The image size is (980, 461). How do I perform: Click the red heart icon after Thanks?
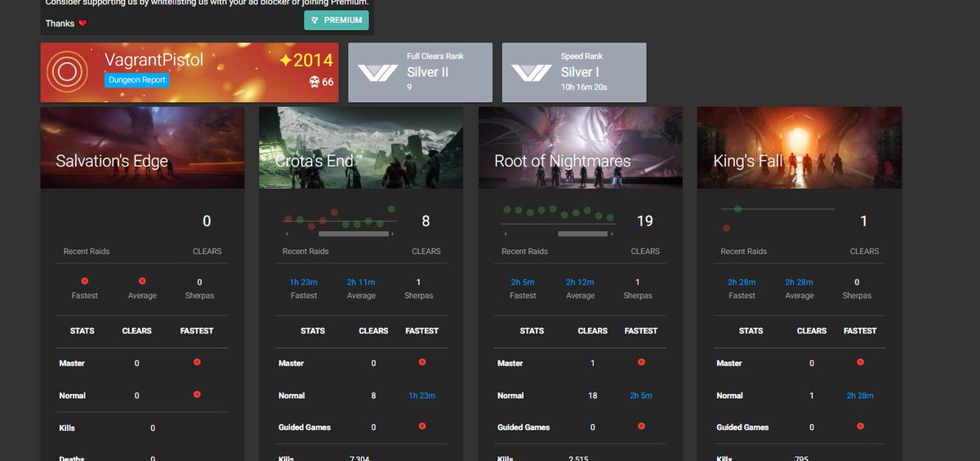click(x=82, y=24)
